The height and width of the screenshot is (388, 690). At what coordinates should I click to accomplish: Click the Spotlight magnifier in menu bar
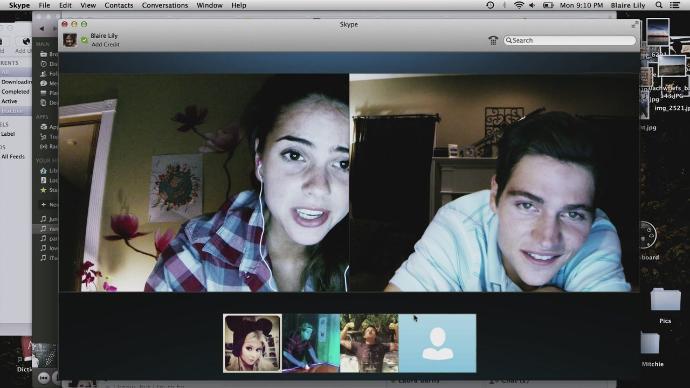coord(659,5)
